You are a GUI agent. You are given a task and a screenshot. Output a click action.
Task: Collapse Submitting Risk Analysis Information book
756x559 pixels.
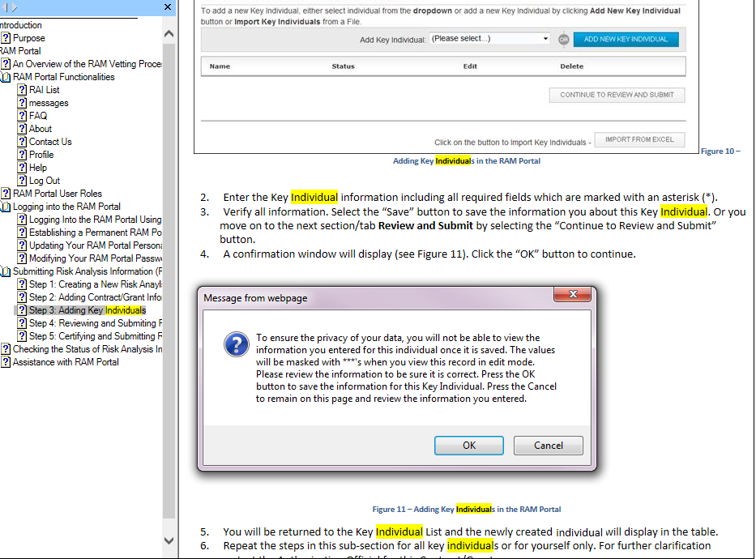tap(6, 271)
